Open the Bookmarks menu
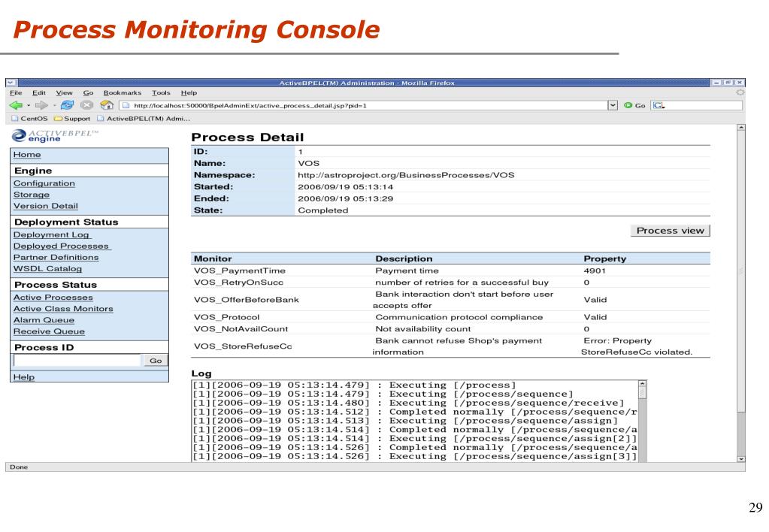Screen dimensions: 769x532 122,92
